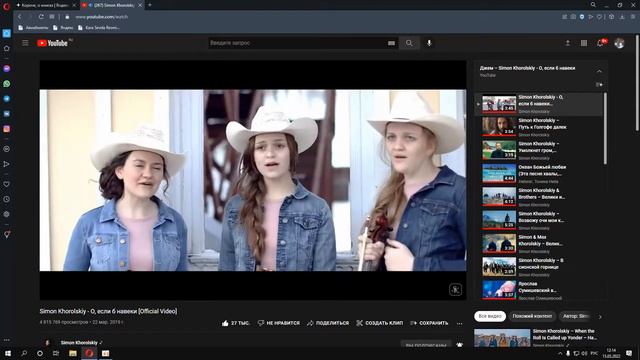640x360 pixels.
Task: Open the YouTube account avatar menu
Action: [x=619, y=43]
